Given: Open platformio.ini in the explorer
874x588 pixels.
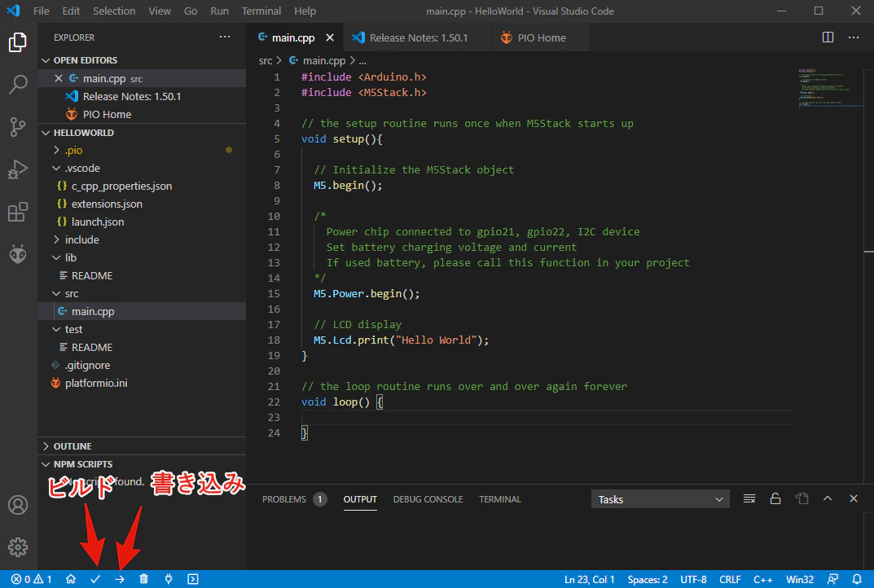Looking at the screenshot, I should coord(96,383).
